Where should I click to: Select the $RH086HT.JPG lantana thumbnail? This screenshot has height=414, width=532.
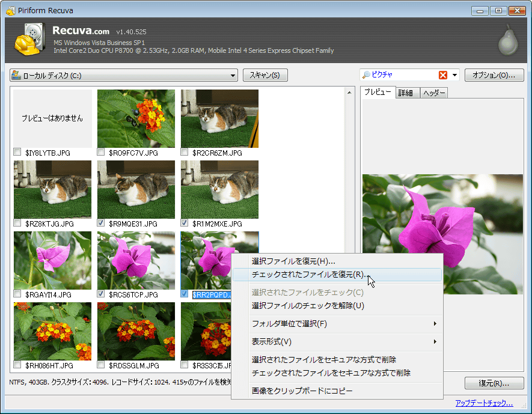52,331
